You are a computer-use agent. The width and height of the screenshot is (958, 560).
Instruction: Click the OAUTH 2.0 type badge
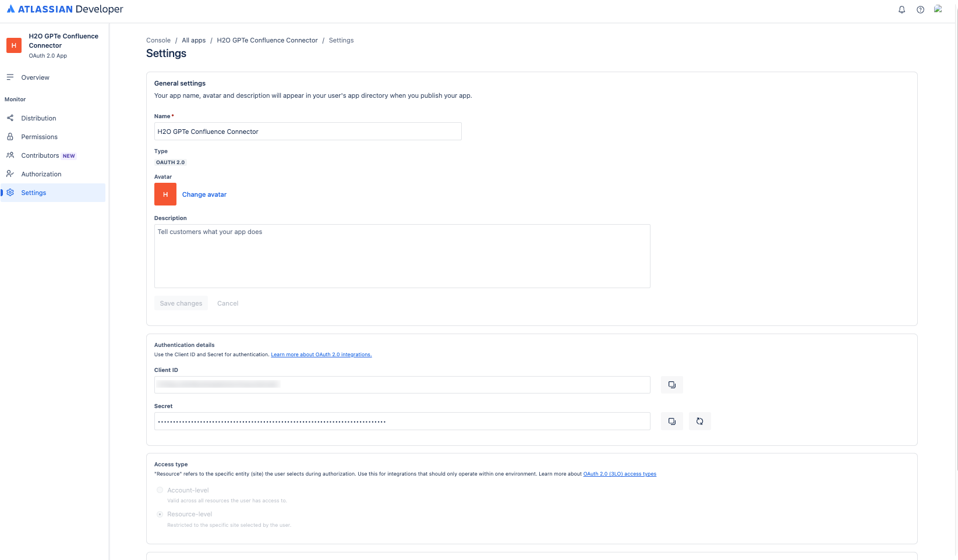[170, 162]
